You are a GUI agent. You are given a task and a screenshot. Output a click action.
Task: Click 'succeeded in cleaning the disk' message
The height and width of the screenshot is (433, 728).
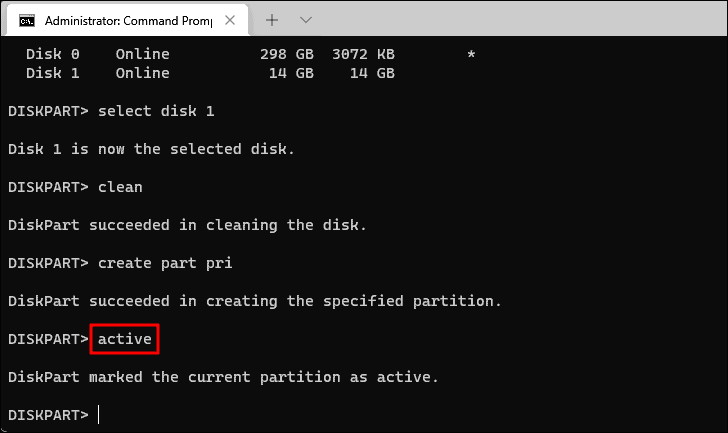tap(228, 226)
